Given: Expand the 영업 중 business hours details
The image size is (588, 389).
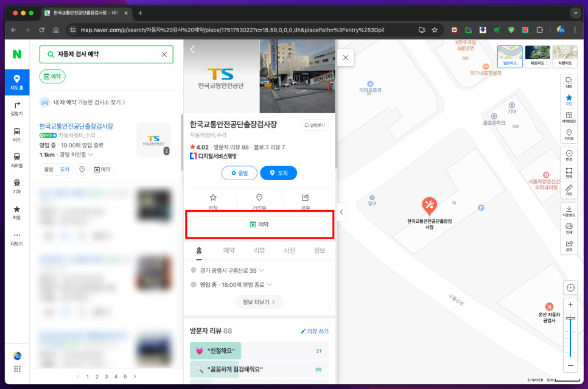Looking at the screenshot, I should (x=269, y=285).
